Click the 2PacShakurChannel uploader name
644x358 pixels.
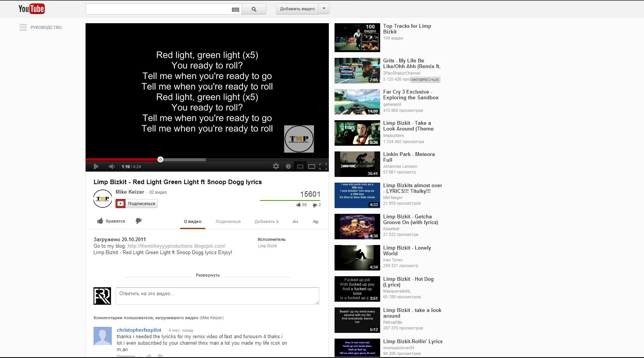(402, 73)
